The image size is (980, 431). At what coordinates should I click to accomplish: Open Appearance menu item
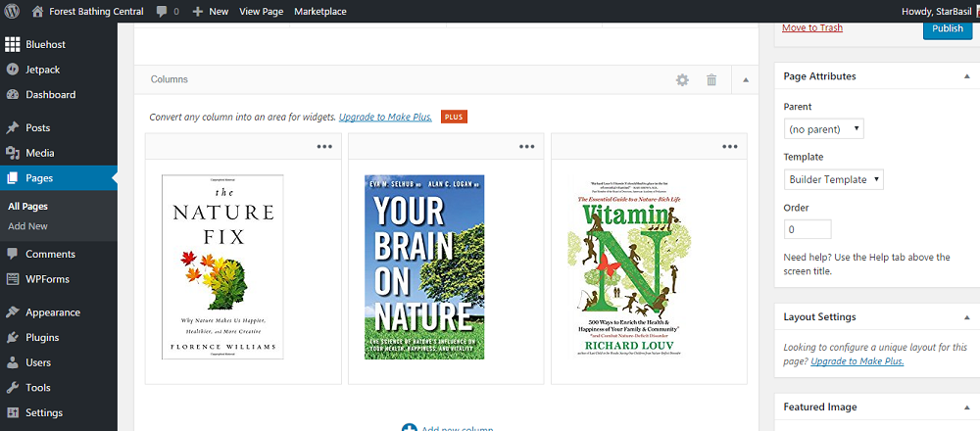click(x=53, y=312)
